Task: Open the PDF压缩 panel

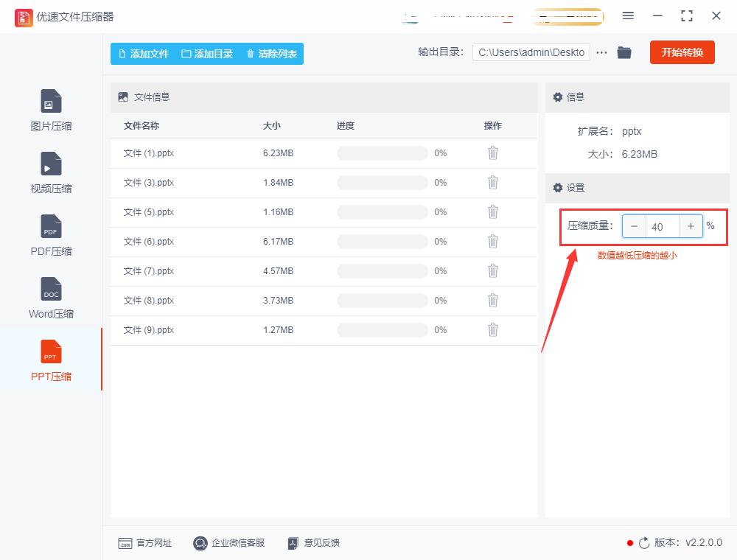Action: click(50, 234)
